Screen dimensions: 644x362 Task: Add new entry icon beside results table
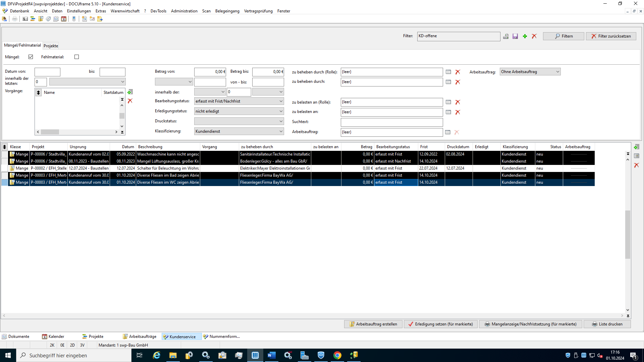point(637,147)
